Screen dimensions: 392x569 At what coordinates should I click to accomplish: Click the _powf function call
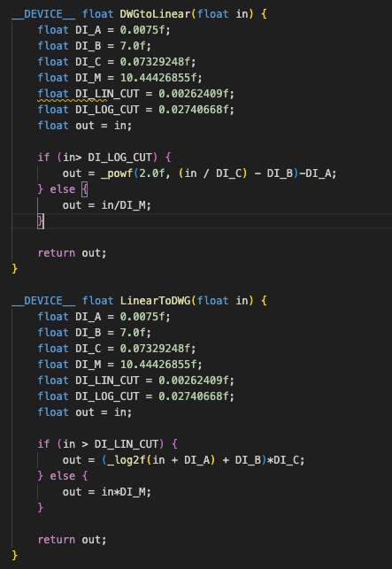click(x=116, y=173)
